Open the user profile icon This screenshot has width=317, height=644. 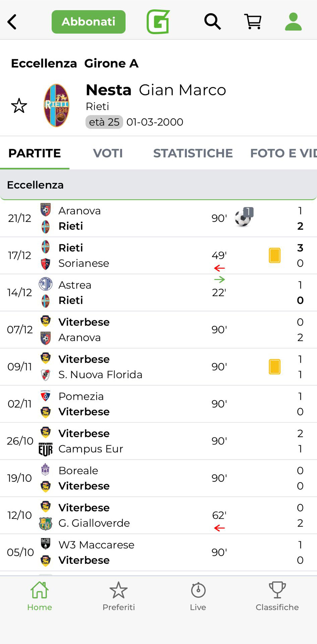[293, 22]
